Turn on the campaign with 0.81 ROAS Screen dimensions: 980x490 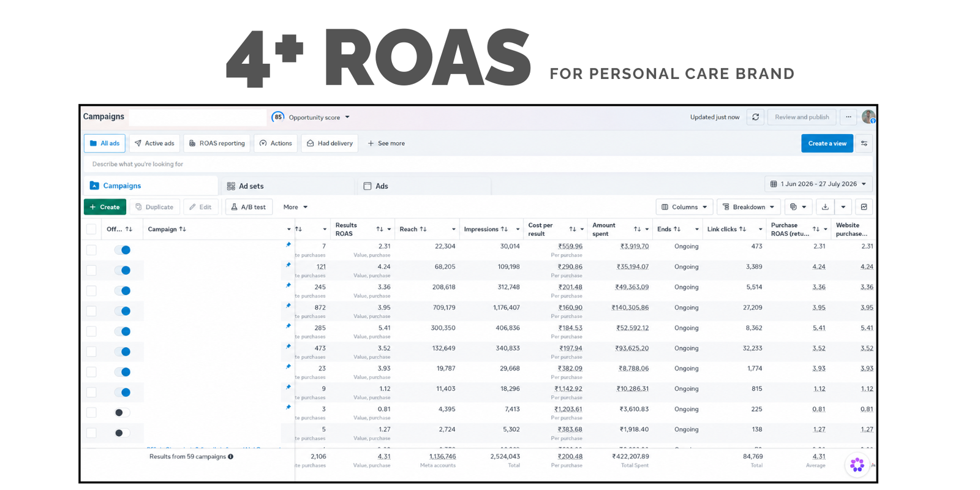click(x=122, y=413)
